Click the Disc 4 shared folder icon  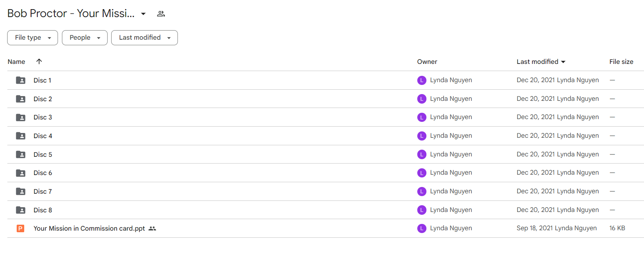click(21, 136)
